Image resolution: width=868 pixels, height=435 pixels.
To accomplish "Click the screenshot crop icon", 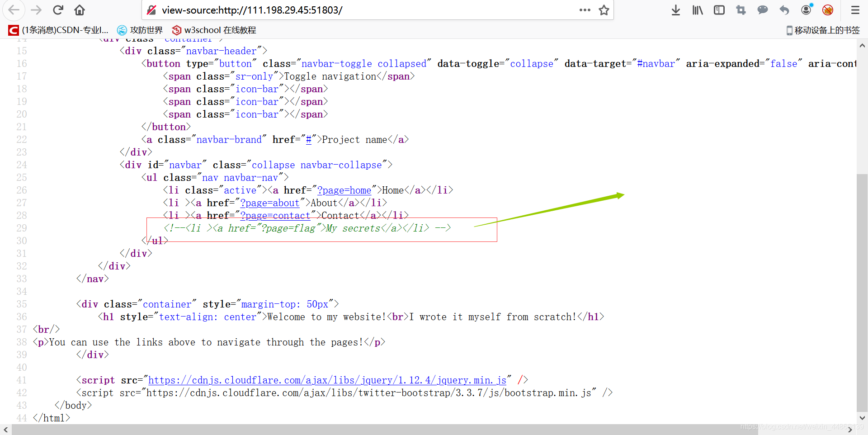I will tap(741, 10).
